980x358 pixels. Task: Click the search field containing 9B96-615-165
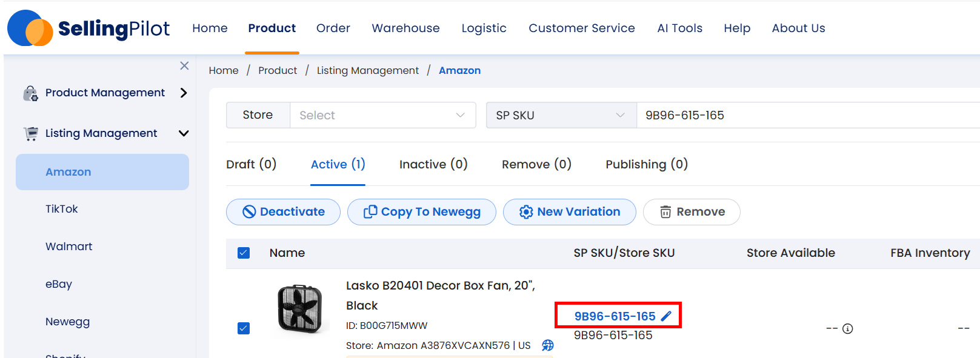[x=808, y=115]
